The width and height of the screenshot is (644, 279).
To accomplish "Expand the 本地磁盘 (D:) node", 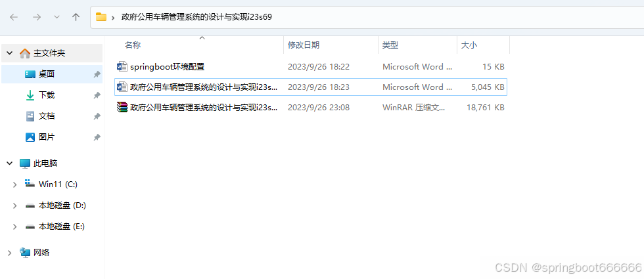I will pos(14,205).
